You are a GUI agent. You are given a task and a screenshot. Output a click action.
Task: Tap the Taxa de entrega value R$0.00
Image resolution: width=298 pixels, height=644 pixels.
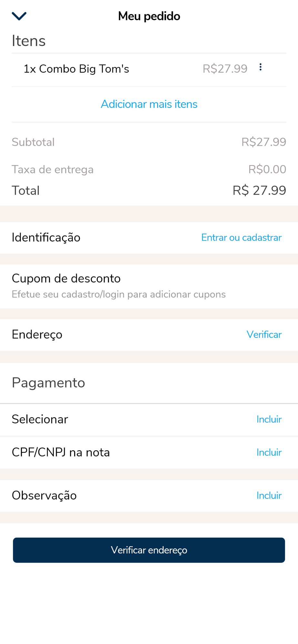point(267,169)
